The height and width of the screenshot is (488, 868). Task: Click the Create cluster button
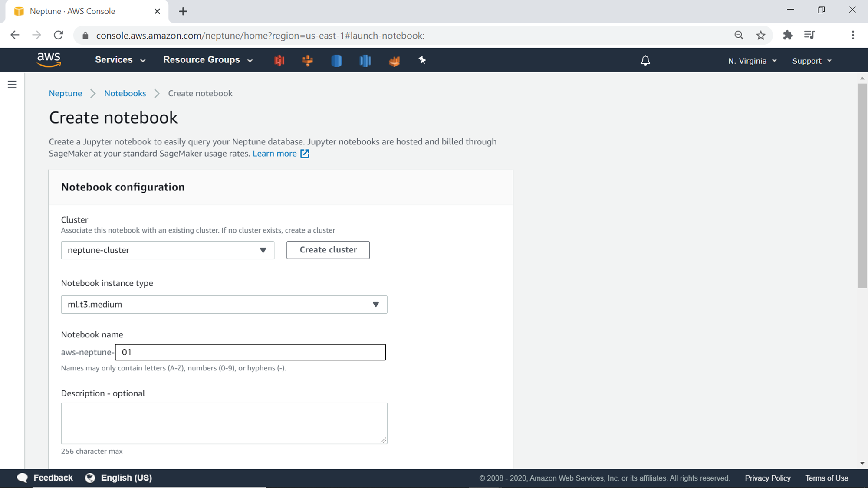click(328, 250)
